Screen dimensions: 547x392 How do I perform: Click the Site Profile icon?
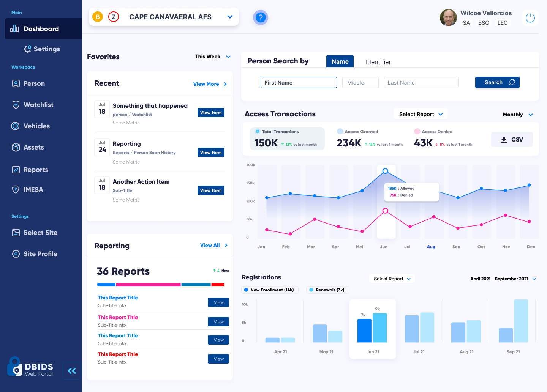(16, 254)
